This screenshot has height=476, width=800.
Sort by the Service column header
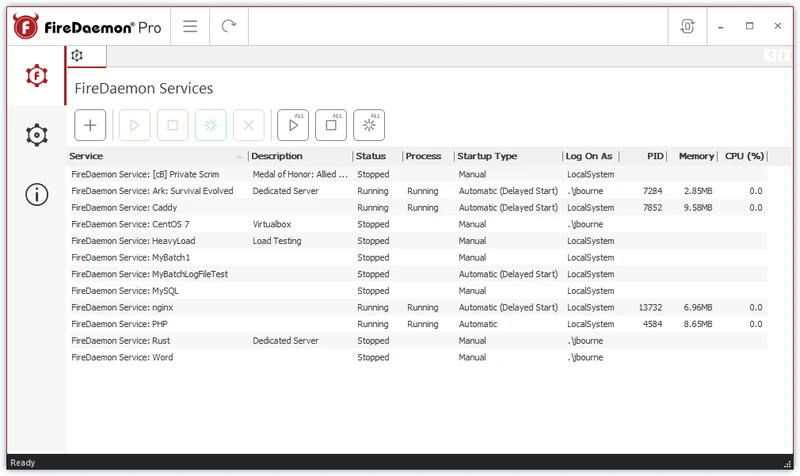[157, 156]
